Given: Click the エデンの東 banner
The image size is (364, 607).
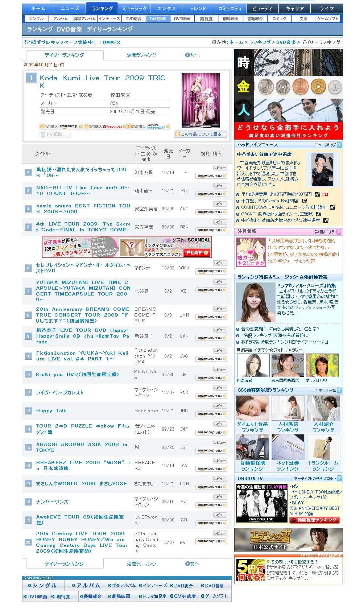Looking at the screenshot, I should (x=288, y=540).
